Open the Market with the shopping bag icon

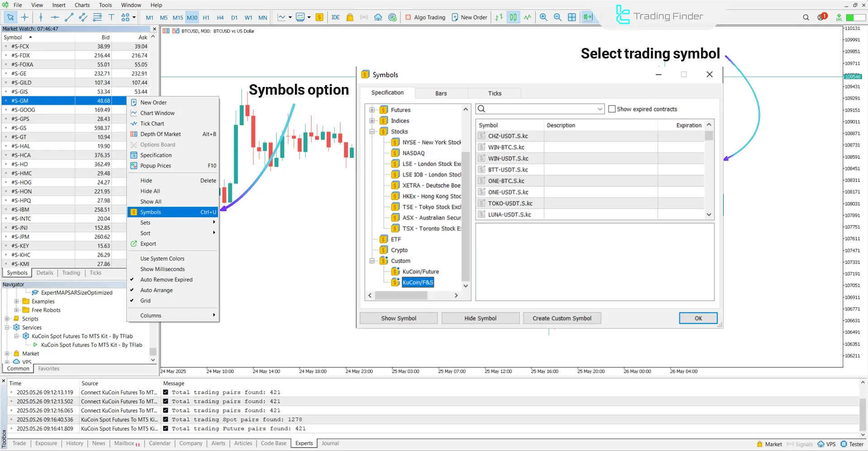click(x=350, y=17)
